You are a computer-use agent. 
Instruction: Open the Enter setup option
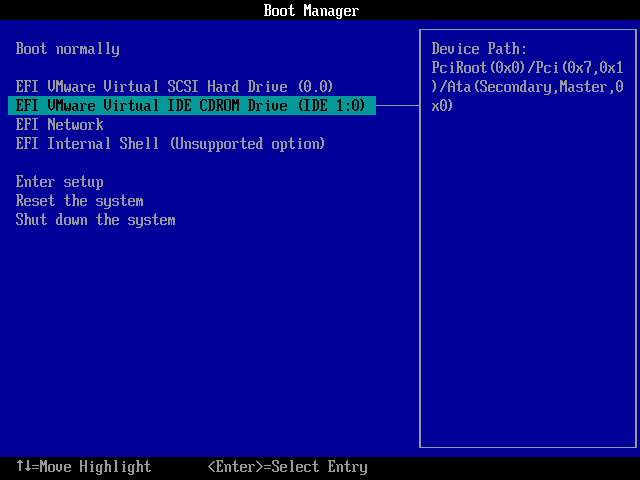click(x=60, y=182)
